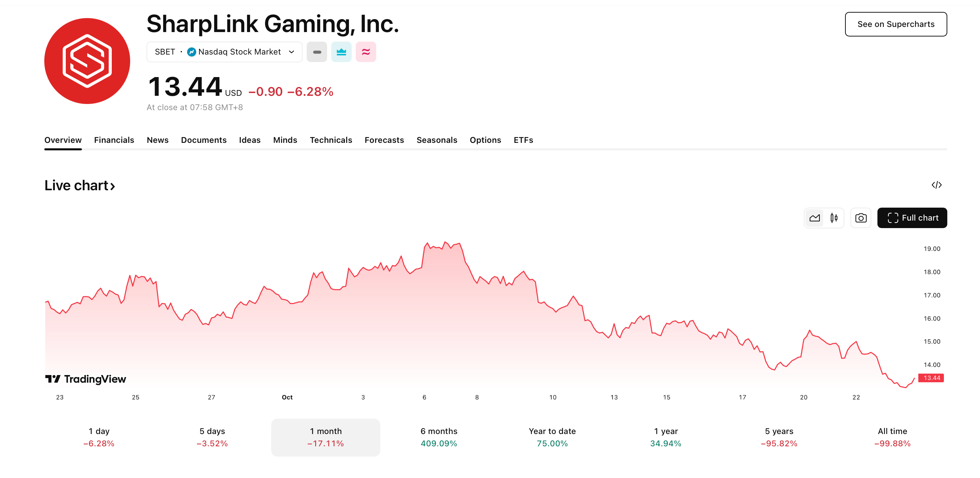The width and height of the screenshot is (980, 478).
Task: Click the pink volatility waves icon
Action: pos(366,52)
